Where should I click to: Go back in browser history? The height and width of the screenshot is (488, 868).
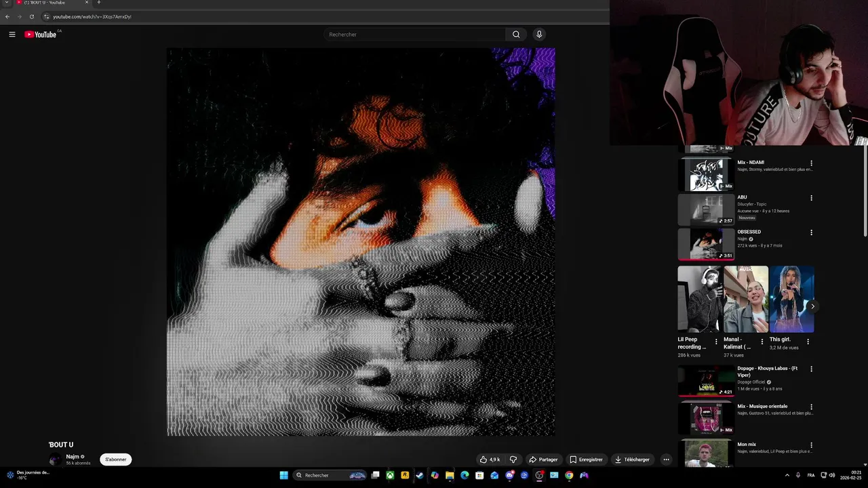7,16
